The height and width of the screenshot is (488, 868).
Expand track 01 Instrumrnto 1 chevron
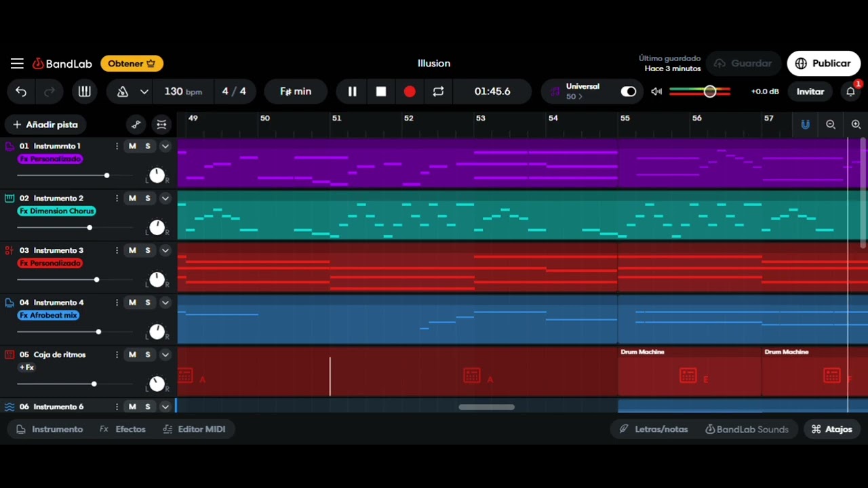[x=165, y=146]
